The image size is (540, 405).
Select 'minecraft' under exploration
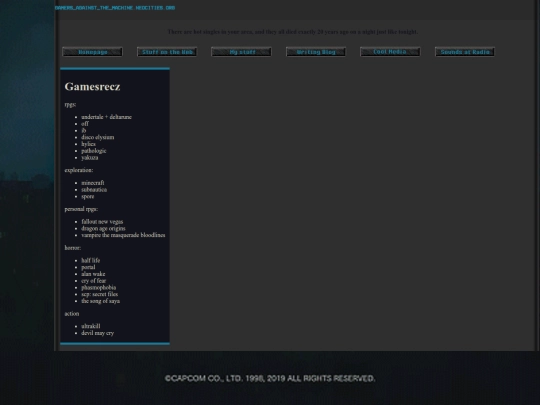point(93,183)
